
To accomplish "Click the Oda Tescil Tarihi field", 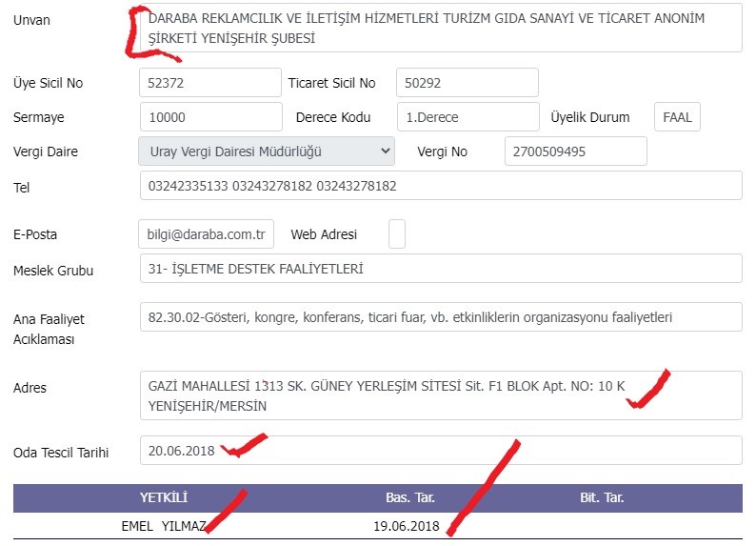I will (441, 451).
